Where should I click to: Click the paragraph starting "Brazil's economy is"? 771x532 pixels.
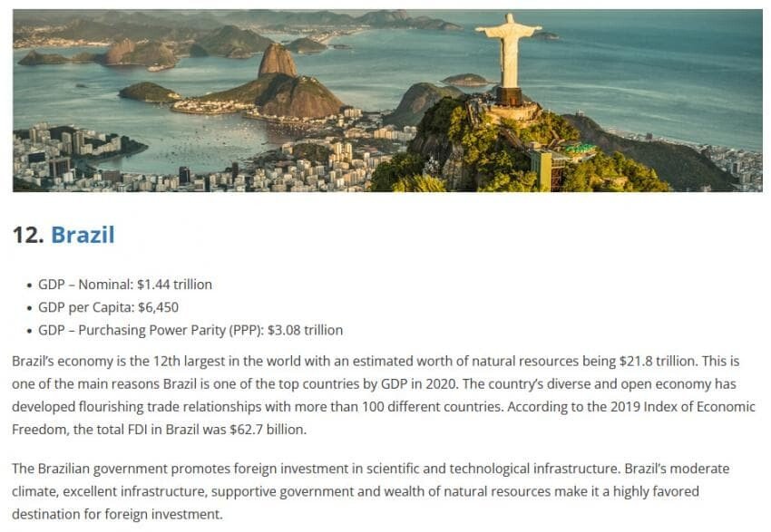[384, 395]
